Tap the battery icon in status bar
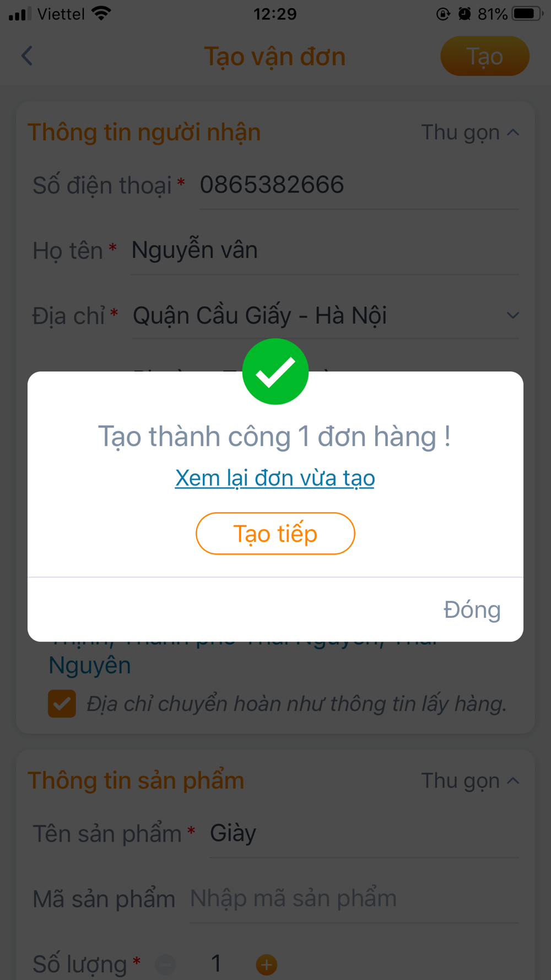Screen dimensions: 551x980 click(x=527, y=14)
